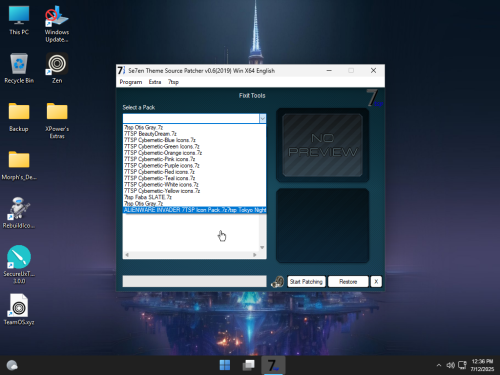Show hidden tray icons chevron

[439, 365]
